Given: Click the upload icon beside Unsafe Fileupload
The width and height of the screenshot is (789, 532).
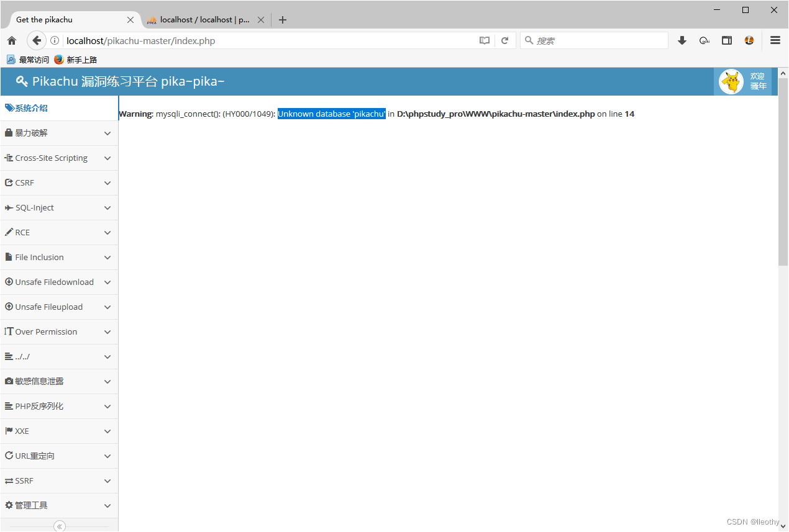Looking at the screenshot, I should click(9, 307).
